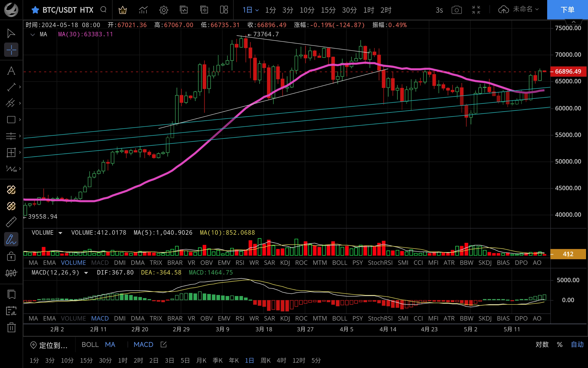Select the text annotation tool
This screenshot has width=588, height=368.
tap(11, 71)
